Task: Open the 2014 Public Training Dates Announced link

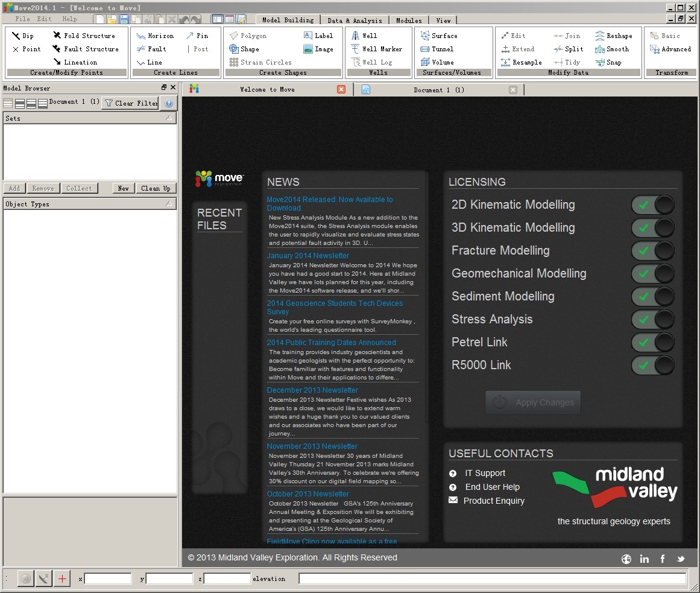Action: tap(331, 343)
